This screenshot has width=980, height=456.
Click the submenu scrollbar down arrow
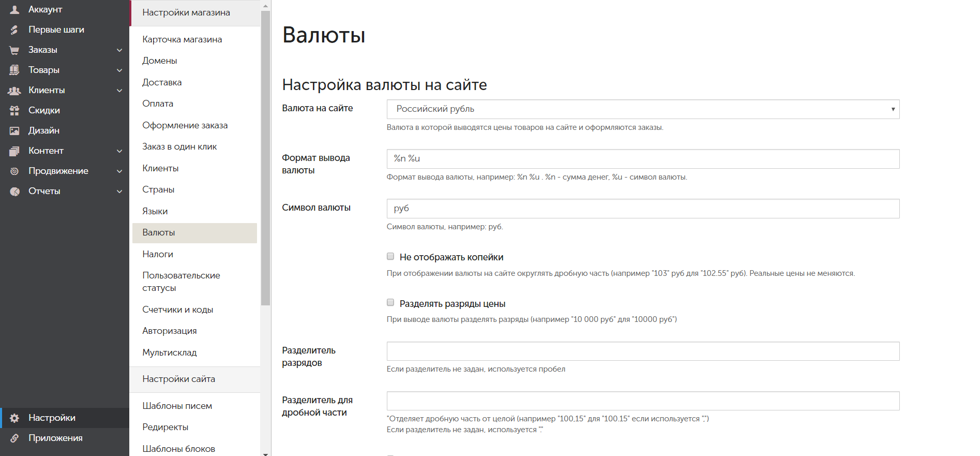click(x=266, y=453)
